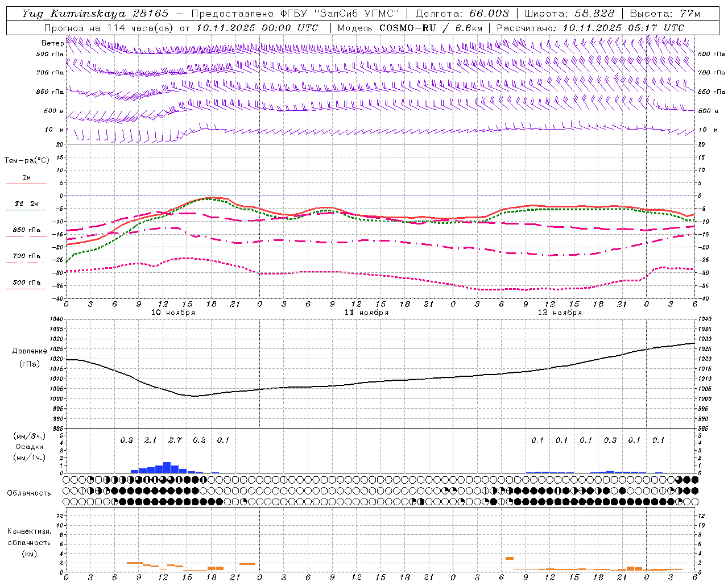
Task: Click the (мм/3ч.) unit label
Action: [x=30, y=436]
